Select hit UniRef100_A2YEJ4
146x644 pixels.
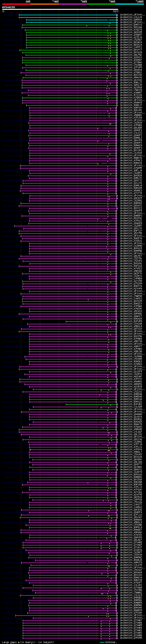(131, 37)
